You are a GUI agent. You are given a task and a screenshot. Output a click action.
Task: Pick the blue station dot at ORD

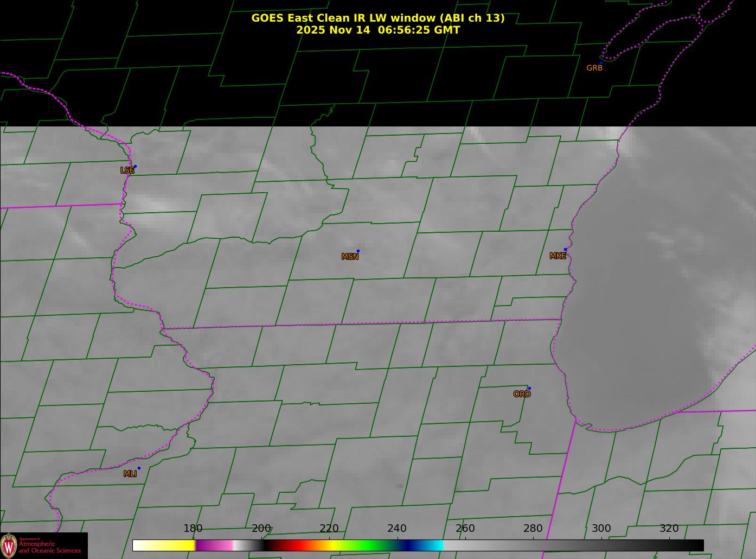click(529, 389)
